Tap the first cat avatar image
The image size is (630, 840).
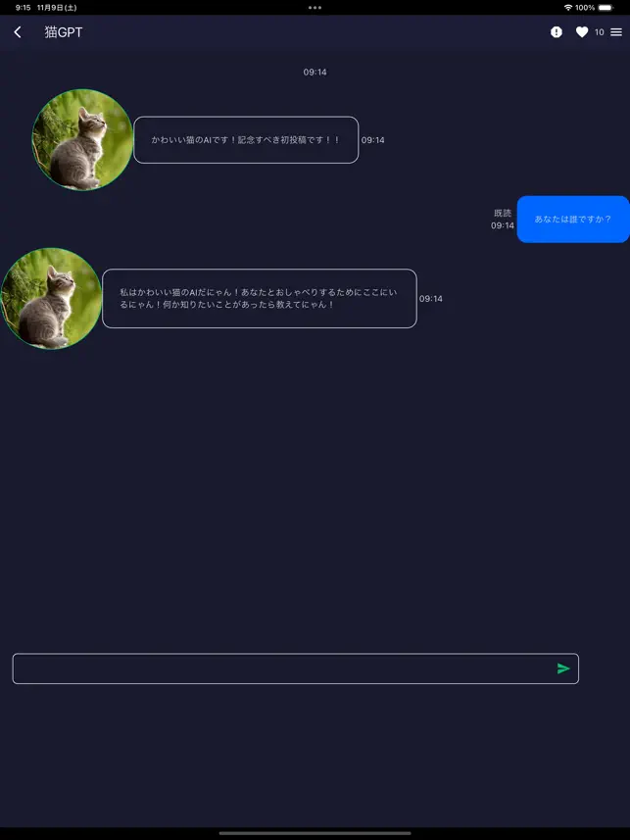click(x=82, y=139)
